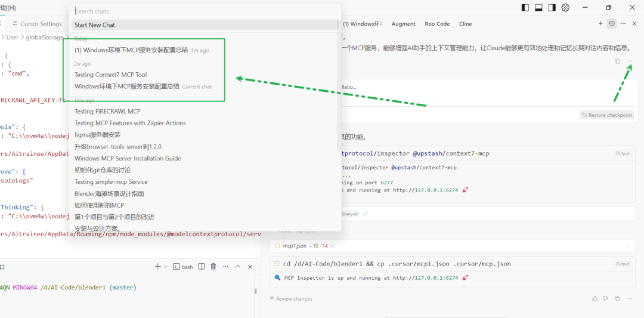Viewport: 644px width, 318px height.
Task: Open chat panel more actions ellipsis
Action: (x=623, y=24)
